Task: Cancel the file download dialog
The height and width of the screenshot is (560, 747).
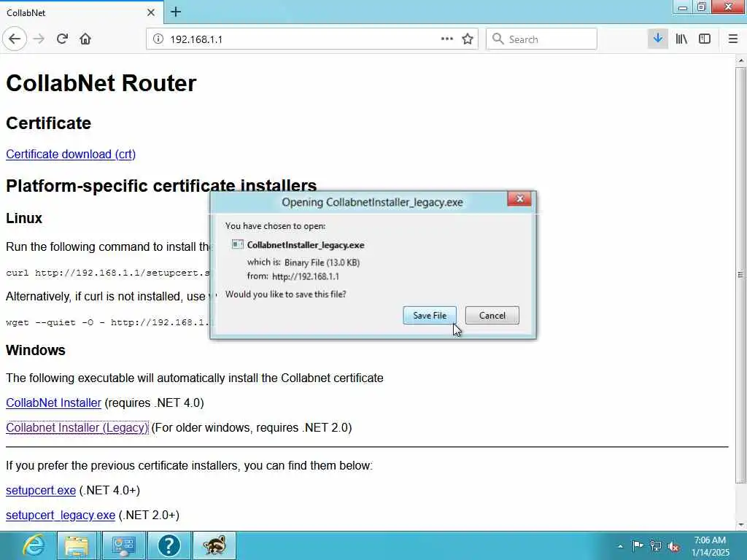Action: tap(492, 315)
